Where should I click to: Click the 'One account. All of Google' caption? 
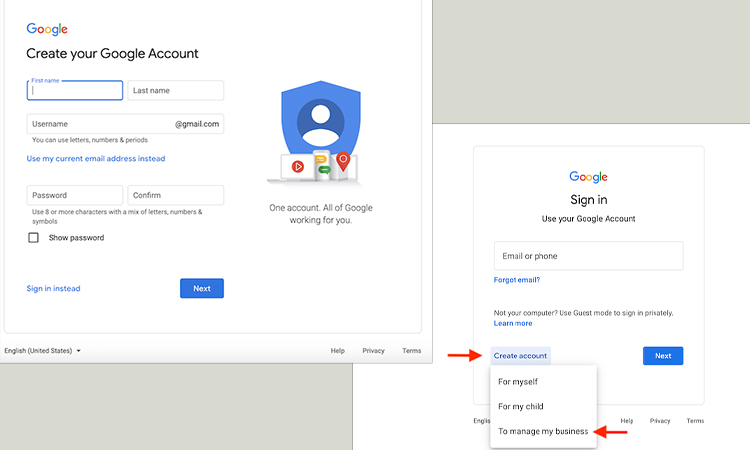(321, 214)
